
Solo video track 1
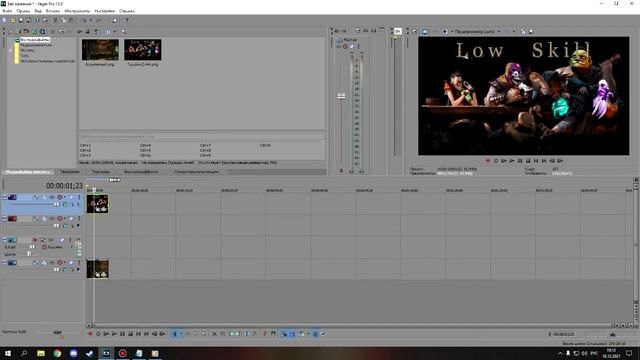pos(79,197)
